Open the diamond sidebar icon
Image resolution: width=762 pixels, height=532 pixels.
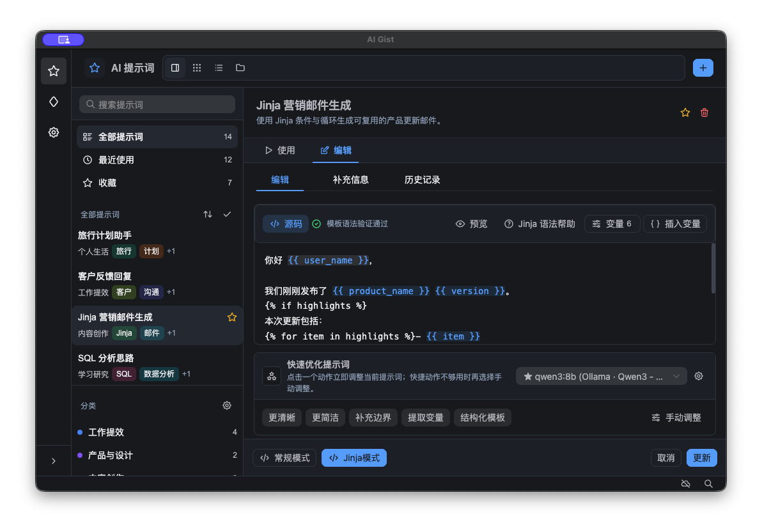tap(54, 102)
